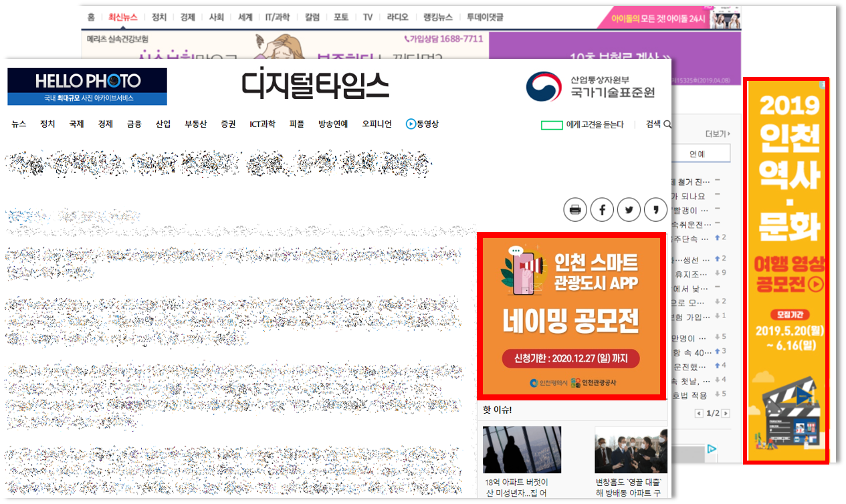Open 아이돌 24시 pink banner
The width and height of the screenshot is (846, 504).
tap(669, 19)
